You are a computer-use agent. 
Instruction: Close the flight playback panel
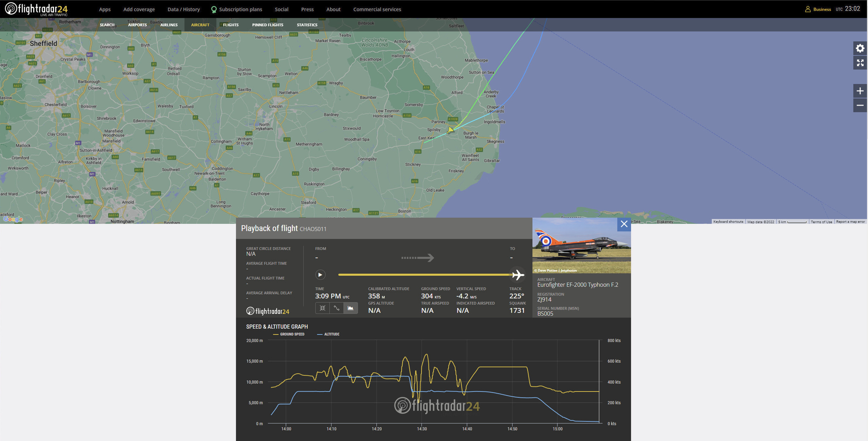[x=624, y=224]
